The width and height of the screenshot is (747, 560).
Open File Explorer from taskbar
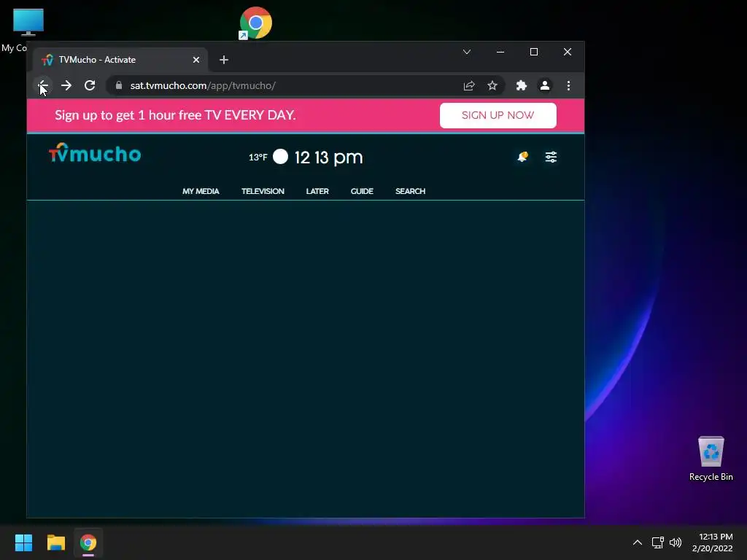pyautogui.click(x=55, y=542)
